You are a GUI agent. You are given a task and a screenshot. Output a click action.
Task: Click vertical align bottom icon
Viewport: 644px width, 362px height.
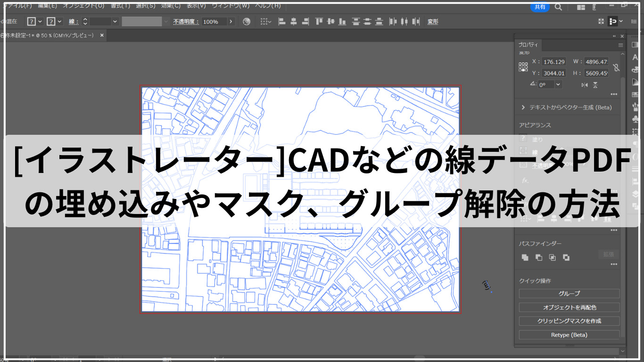click(342, 22)
